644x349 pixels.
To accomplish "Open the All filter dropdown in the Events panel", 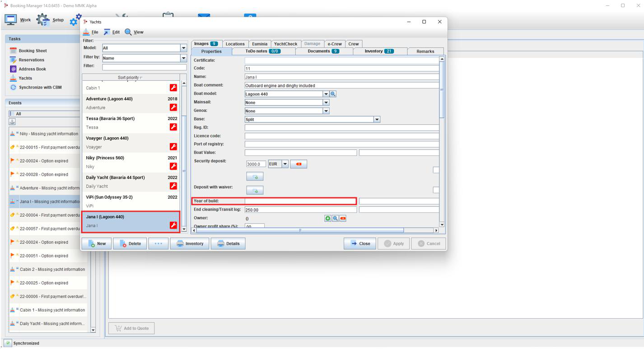I will (45, 114).
